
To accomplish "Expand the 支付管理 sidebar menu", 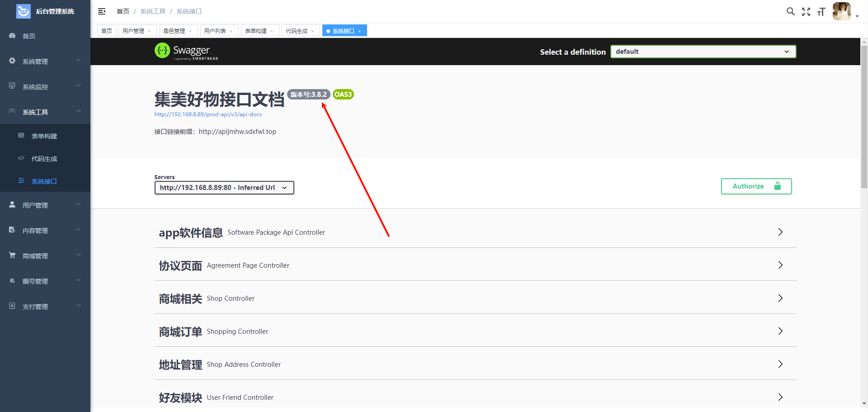I will (45, 306).
